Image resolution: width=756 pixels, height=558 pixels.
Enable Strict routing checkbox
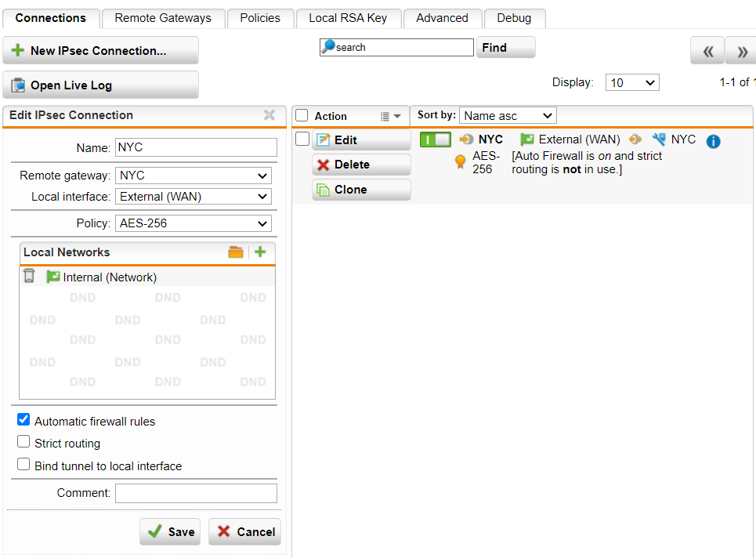click(24, 442)
